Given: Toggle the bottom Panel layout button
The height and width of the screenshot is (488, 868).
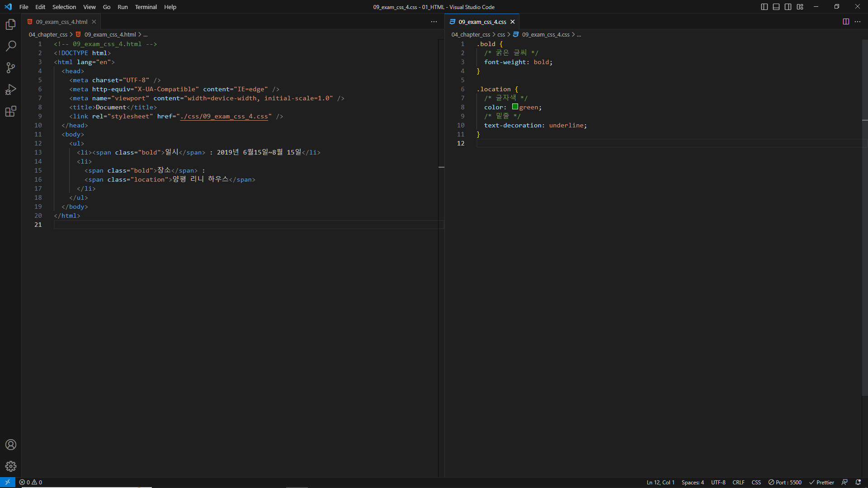Looking at the screenshot, I should pyautogui.click(x=776, y=7).
